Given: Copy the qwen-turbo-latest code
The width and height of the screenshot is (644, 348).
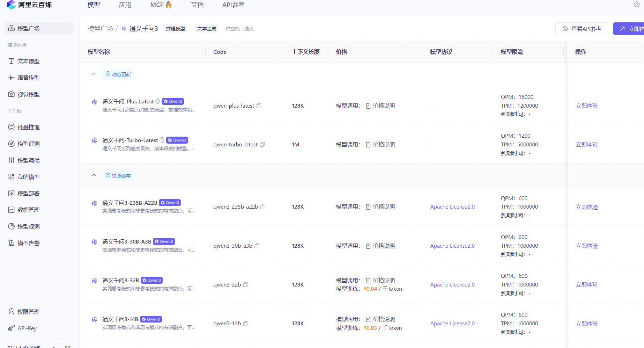Looking at the screenshot, I should click(x=262, y=144).
